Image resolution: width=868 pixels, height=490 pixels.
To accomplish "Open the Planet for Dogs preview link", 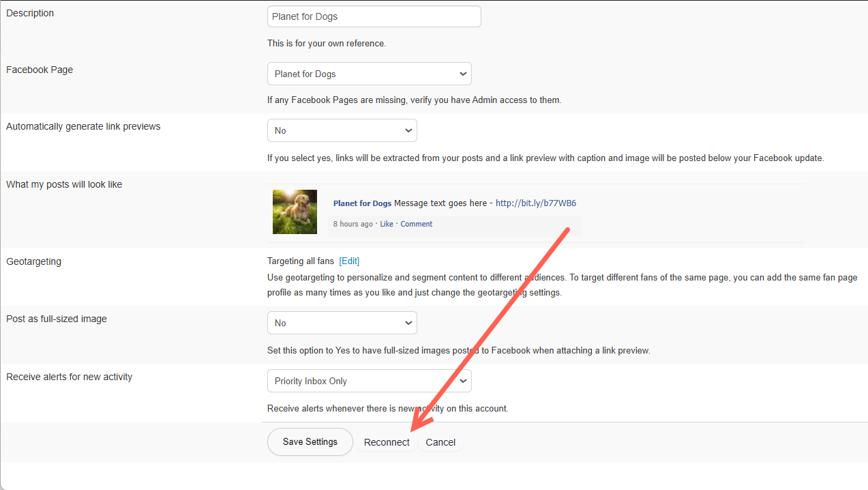I will coord(362,203).
